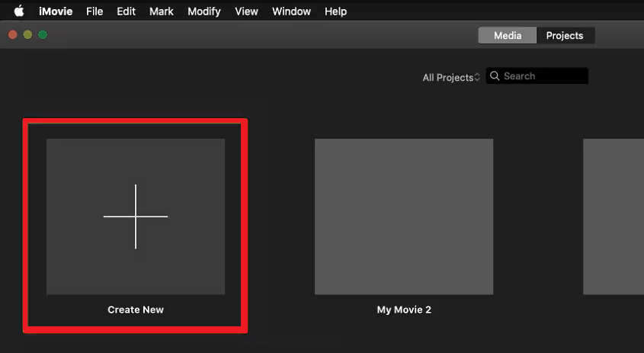Open the Apple menu
The height and width of the screenshot is (353, 644).
(x=19, y=11)
